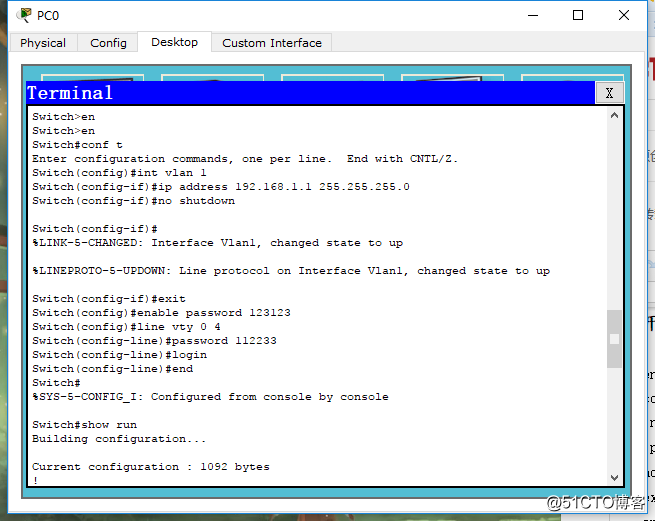655x521 pixels.
Task: Click the 'Switch(config-line)#end' line
Action: point(112,369)
